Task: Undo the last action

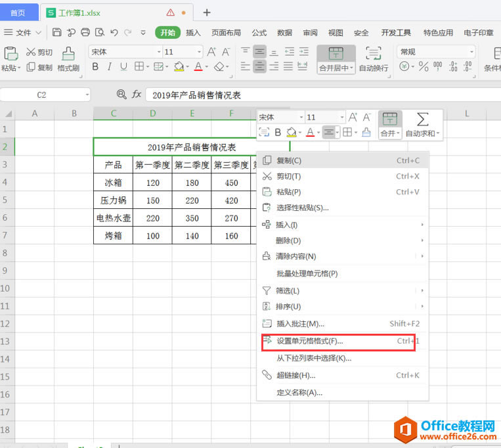Action: tap(114, 32)
